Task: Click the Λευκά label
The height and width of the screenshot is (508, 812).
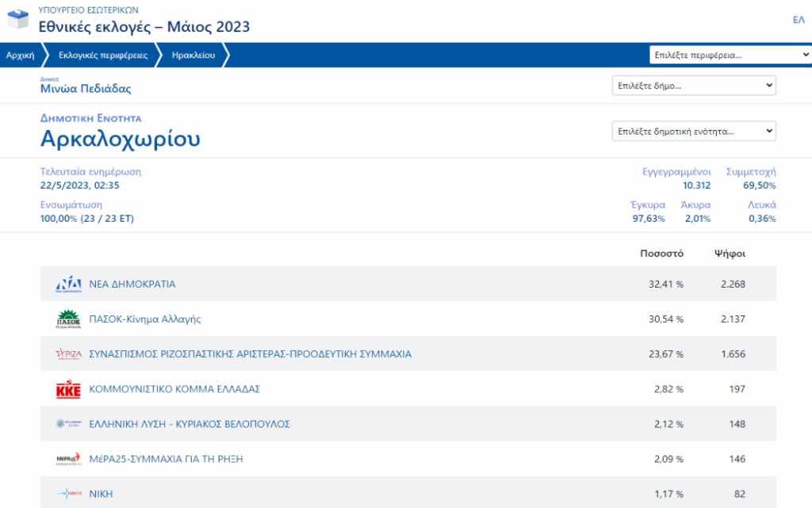Action: [x=762, y=204]
